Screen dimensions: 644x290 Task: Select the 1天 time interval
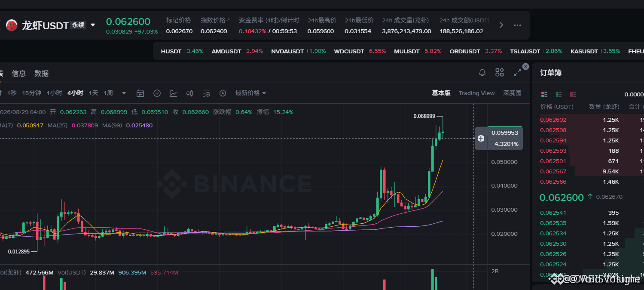pyautogui.click(x=94, y=93)
